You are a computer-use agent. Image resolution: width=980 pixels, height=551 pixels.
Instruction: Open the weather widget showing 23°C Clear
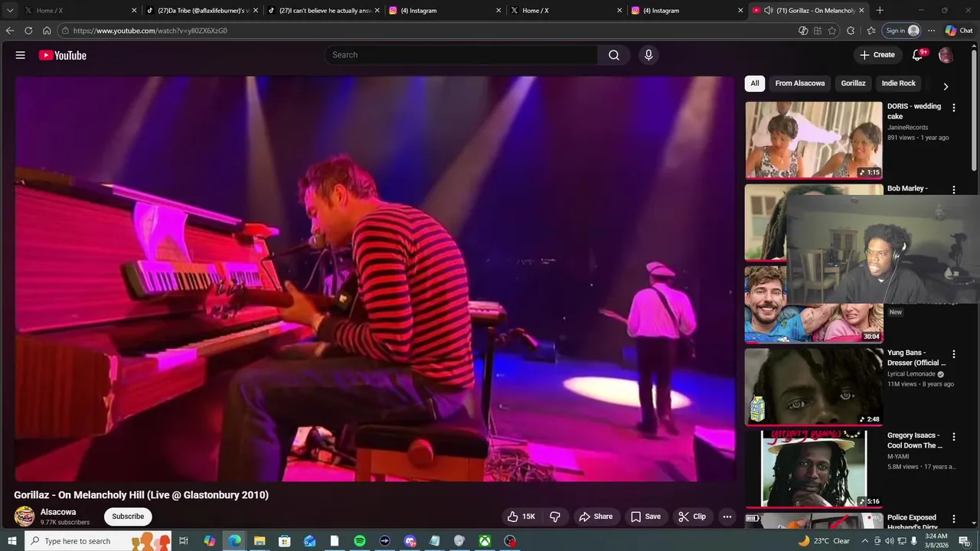tap(823, 541)
